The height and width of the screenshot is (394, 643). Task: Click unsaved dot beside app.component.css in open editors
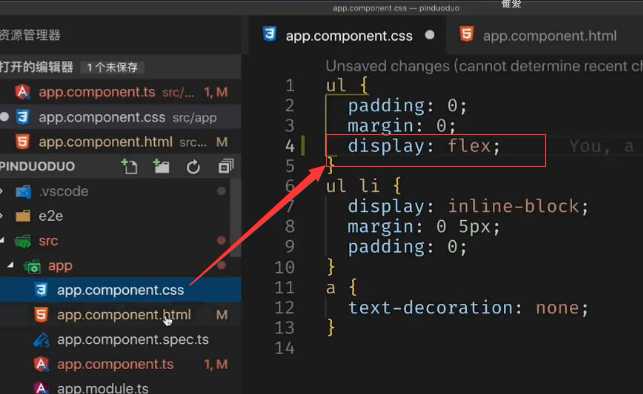pyautogui.click(x=5, y=117)
